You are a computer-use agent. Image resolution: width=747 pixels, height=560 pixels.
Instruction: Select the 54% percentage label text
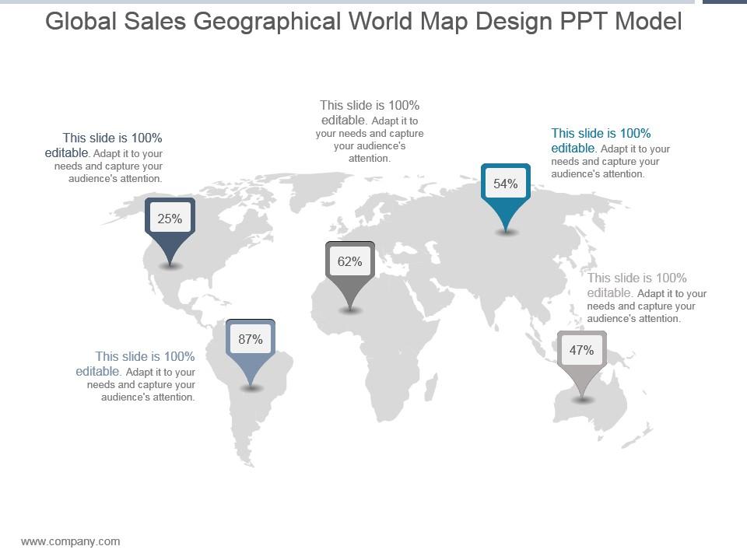[505, 184]
